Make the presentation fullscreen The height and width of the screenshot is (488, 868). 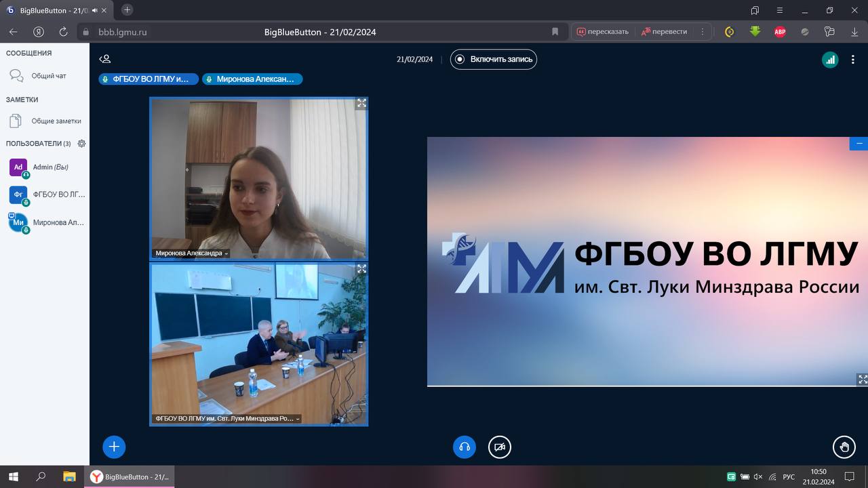pos(863,380)
